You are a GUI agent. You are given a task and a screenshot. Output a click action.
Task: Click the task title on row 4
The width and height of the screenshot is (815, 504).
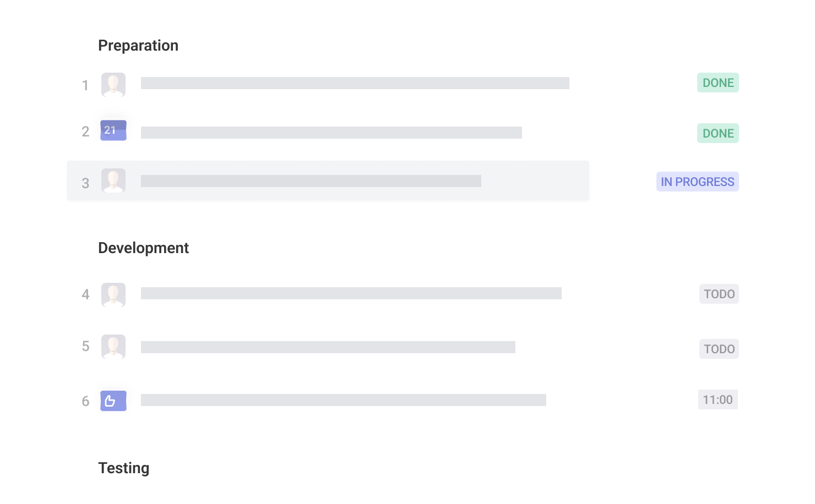point(351,293)
